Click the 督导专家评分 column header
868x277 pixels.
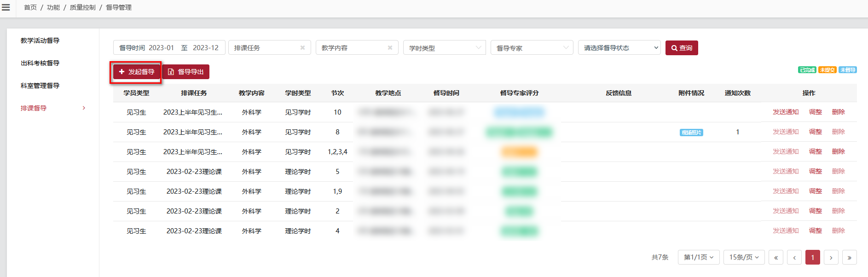[x=519, y=93]
